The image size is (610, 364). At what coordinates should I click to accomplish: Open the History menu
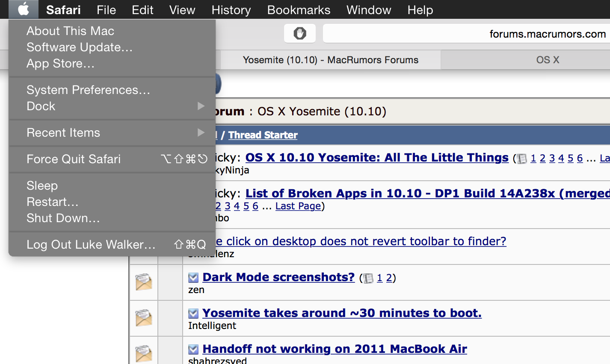(x=231, y=9)
